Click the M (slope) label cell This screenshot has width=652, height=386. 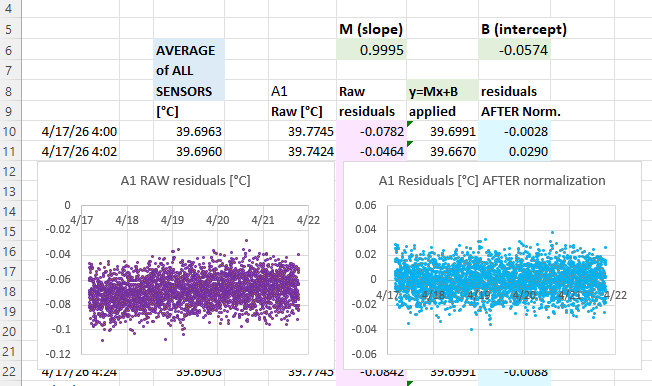[x=371, y=29]
